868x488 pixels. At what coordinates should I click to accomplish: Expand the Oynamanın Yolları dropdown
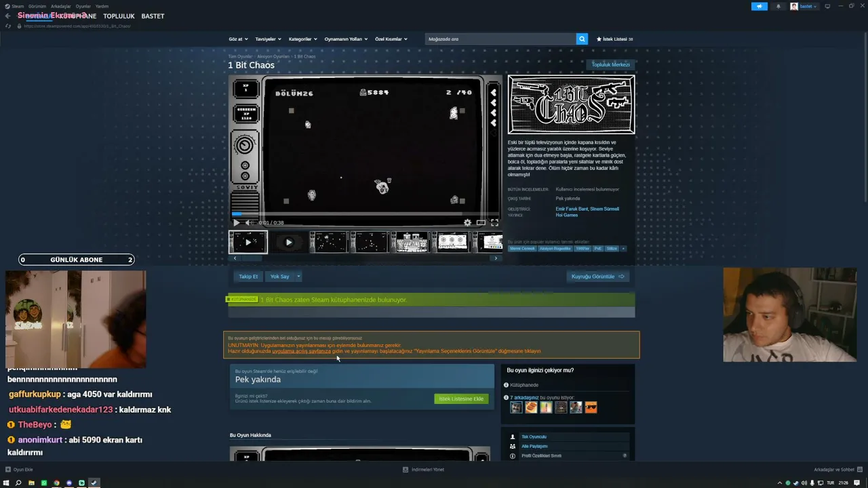point(346,39)
